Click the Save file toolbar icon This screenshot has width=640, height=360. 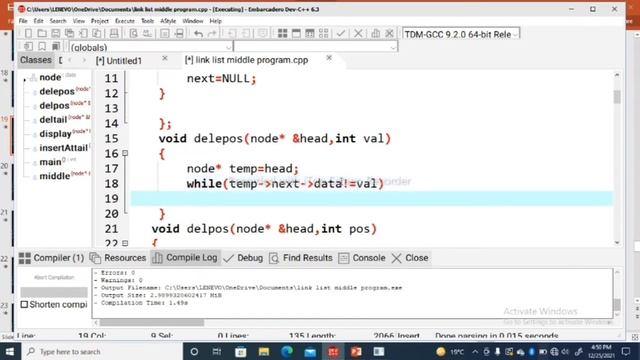(56, 34)
